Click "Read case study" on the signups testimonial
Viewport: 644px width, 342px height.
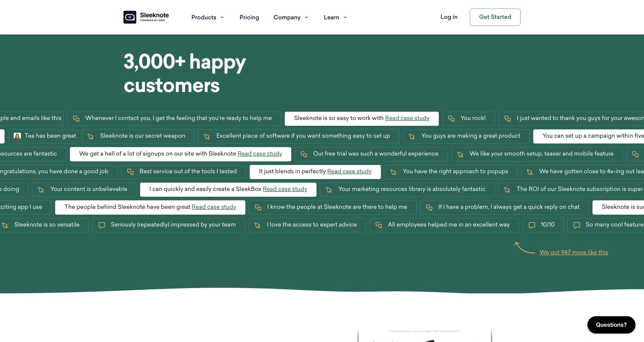[x=260, y=154]
